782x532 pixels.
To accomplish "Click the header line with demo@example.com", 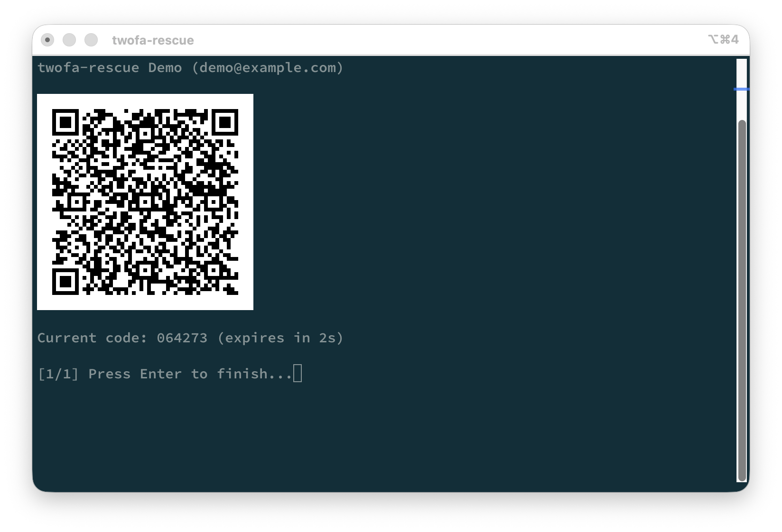I will [190, 68].
